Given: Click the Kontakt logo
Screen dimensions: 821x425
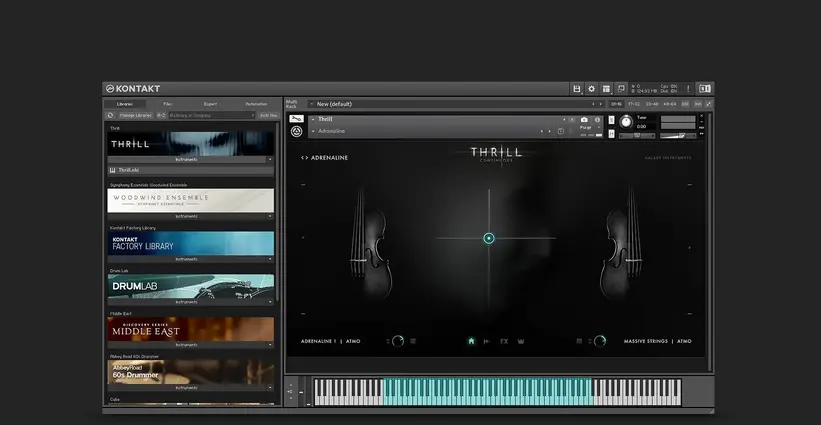Looking at the screenshot, I should point(132,88).
